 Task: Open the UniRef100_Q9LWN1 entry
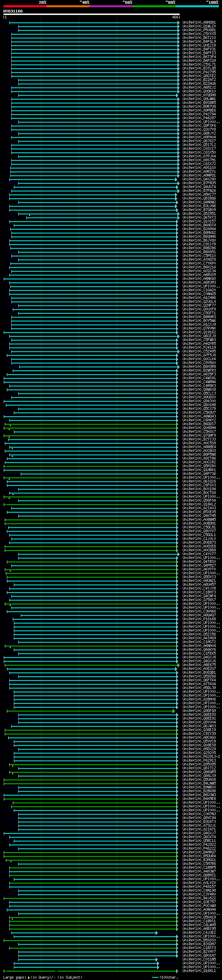199,99
